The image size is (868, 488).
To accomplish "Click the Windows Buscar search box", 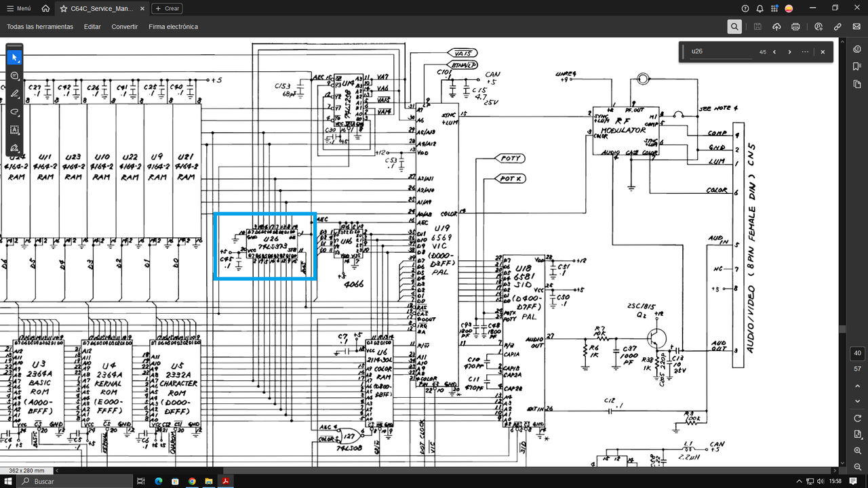I will 74,481.
